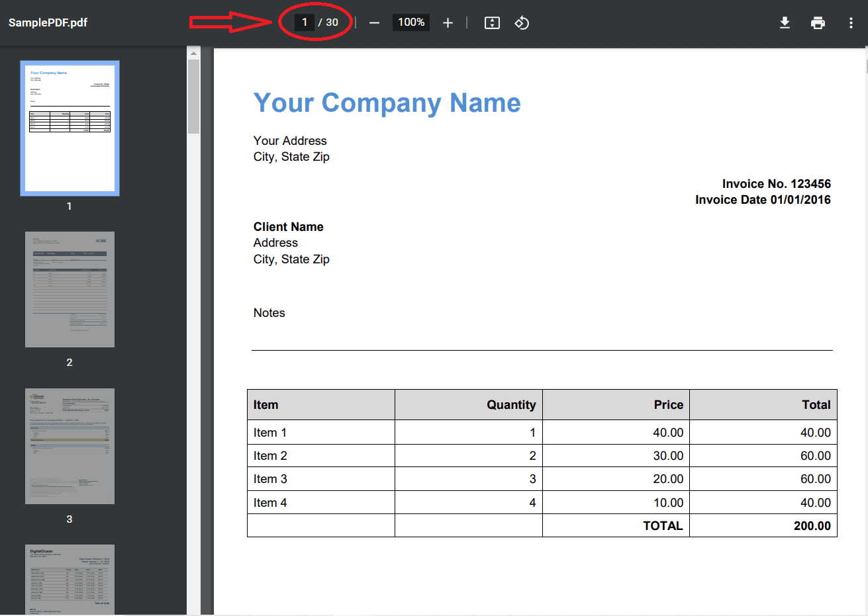Click the zoom percentage display showing 100%
This screenshot has height=616, width=868.
pos(410,22)
